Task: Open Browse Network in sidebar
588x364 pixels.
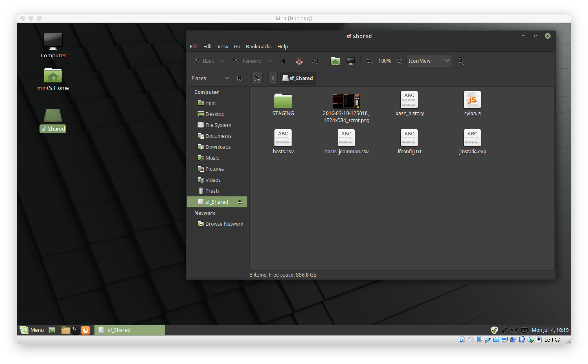Action: [217, 224]
